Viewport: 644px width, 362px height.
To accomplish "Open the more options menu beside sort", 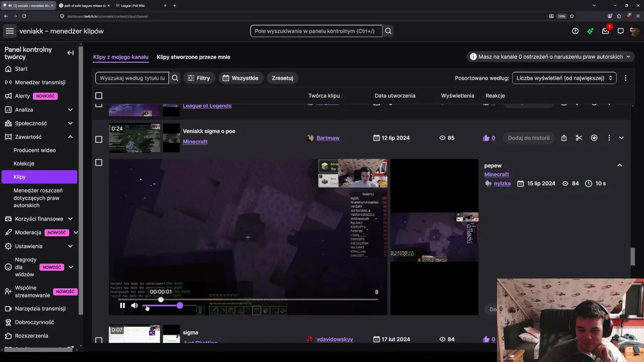I will click(x=625, y=78).
